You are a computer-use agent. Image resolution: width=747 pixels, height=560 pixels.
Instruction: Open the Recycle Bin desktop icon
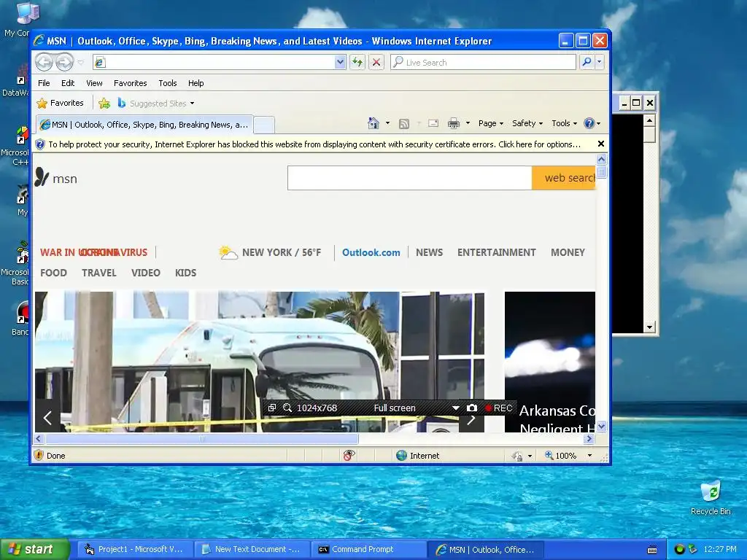(711, 498)
